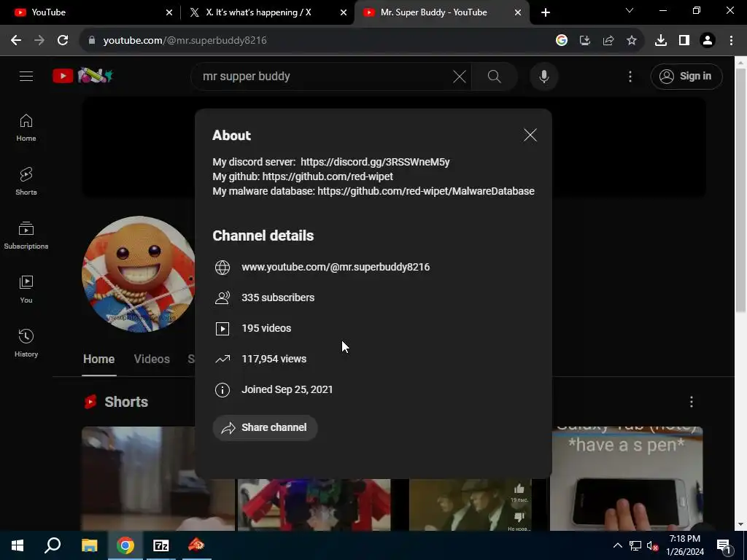Image resolution: width=747 pixels, height=560 pixels.
Task: Open the YouTube hamburger guide menu
Action: (x=26, y=76)
